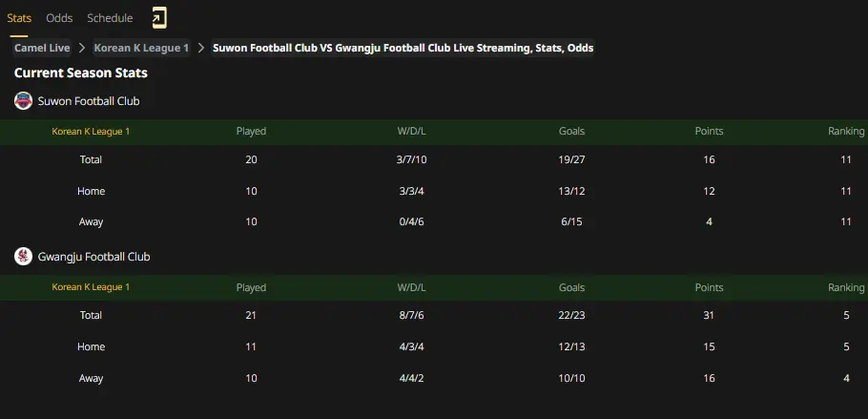Open the Odds tab
Image resolution: width=868 pixels, height=419 pixels.
[x=59, y=18]
